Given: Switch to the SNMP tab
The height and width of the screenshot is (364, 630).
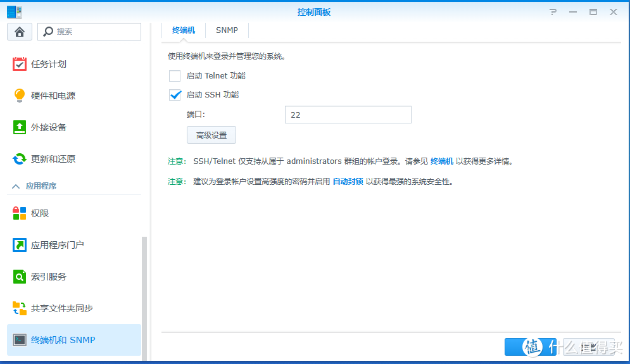Looking at the screenshot, I should coord(227,30).
